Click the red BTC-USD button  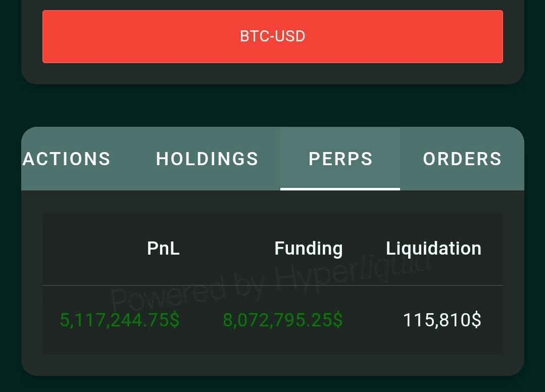[272, 36]
